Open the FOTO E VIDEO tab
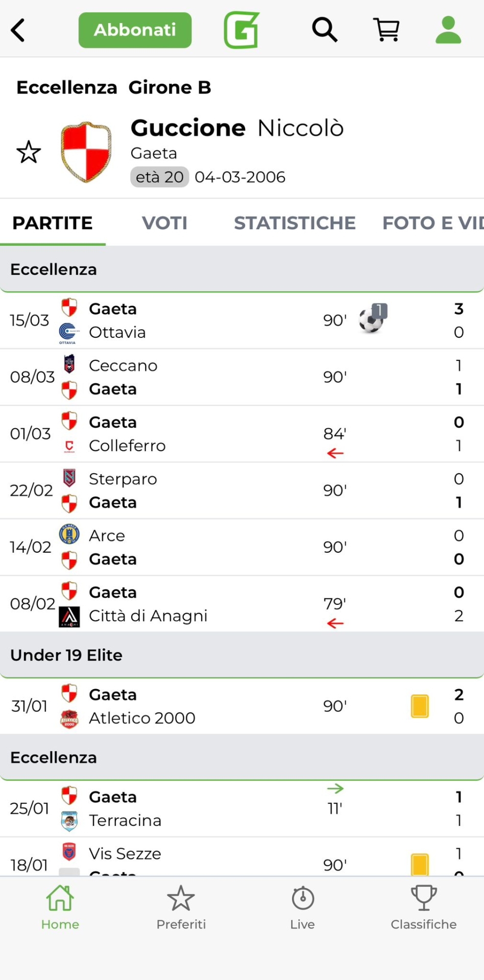The image size is (484, 980). 432,223
